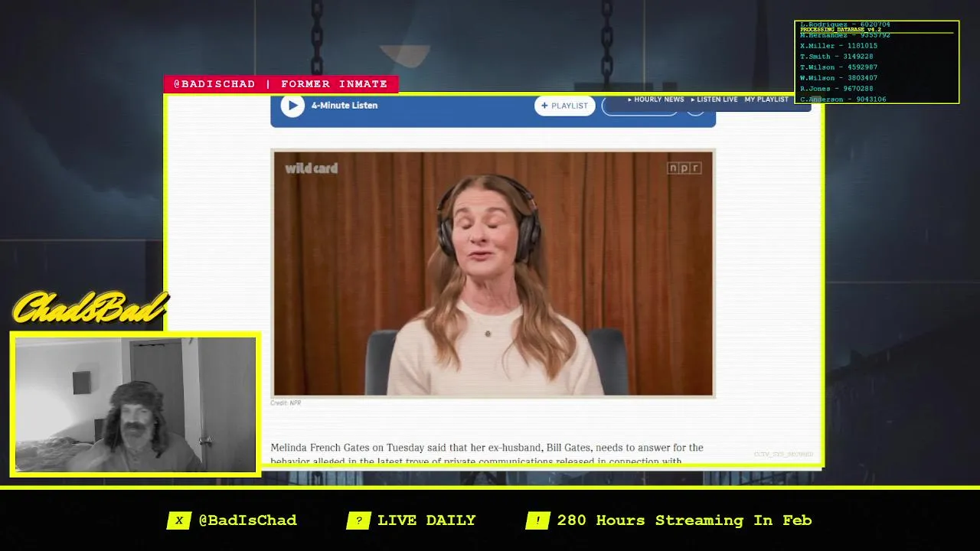Click the LIVE DAILY ticker text
This screenshot has width=980, height=551.
coord(426,520)
